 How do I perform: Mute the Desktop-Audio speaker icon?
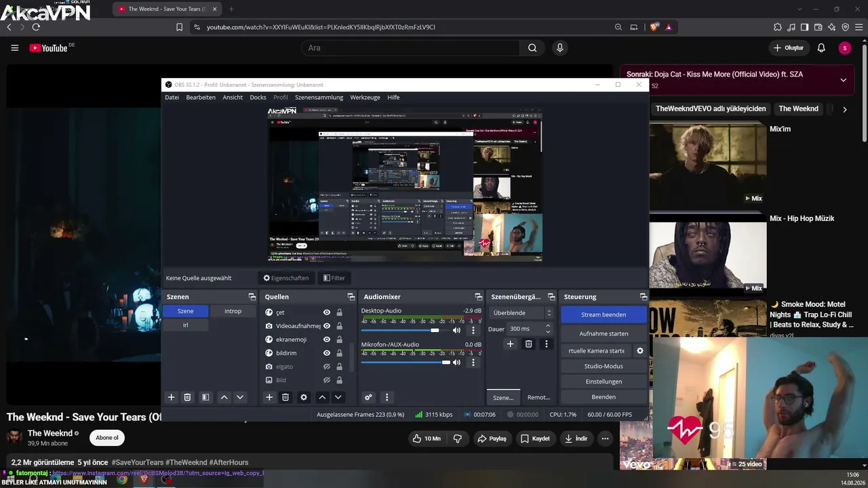click(456, 331)
